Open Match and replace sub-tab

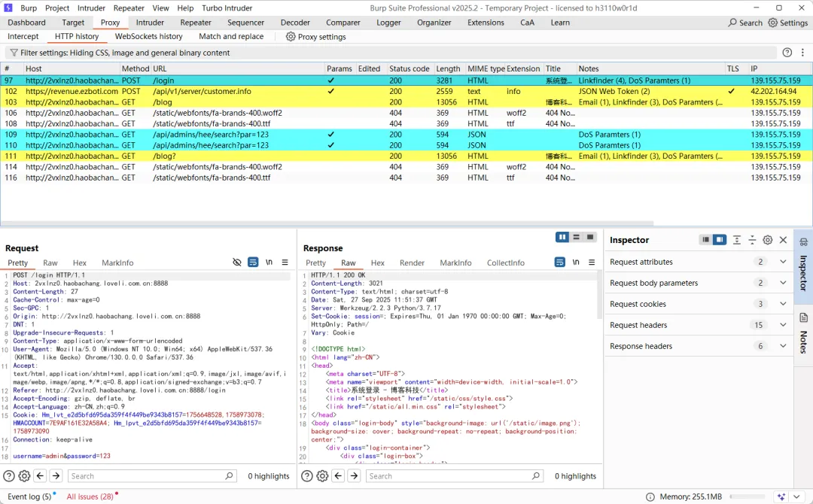(231, 37)
